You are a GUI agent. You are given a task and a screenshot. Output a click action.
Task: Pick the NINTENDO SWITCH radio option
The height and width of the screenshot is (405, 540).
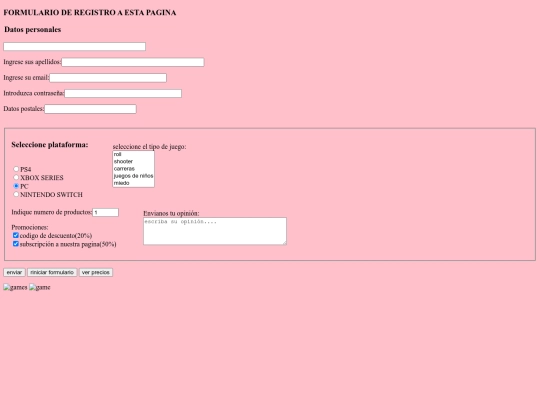[16, 194]
